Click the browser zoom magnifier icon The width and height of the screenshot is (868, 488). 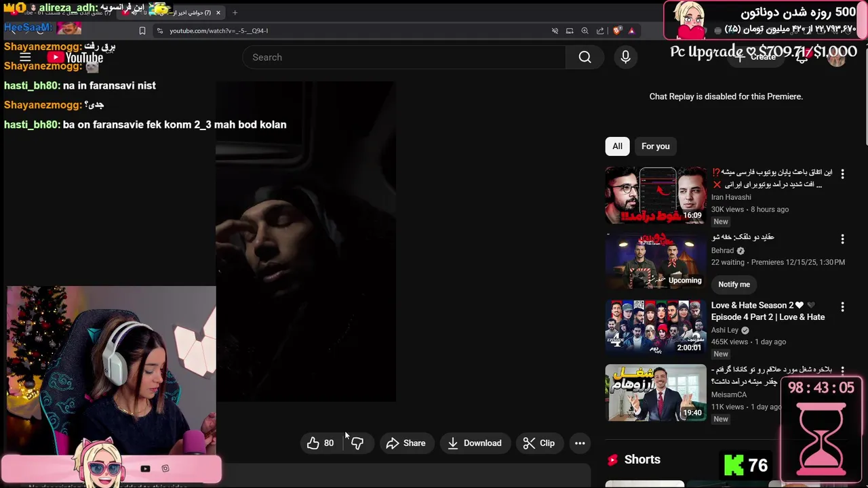pos(585,30)
